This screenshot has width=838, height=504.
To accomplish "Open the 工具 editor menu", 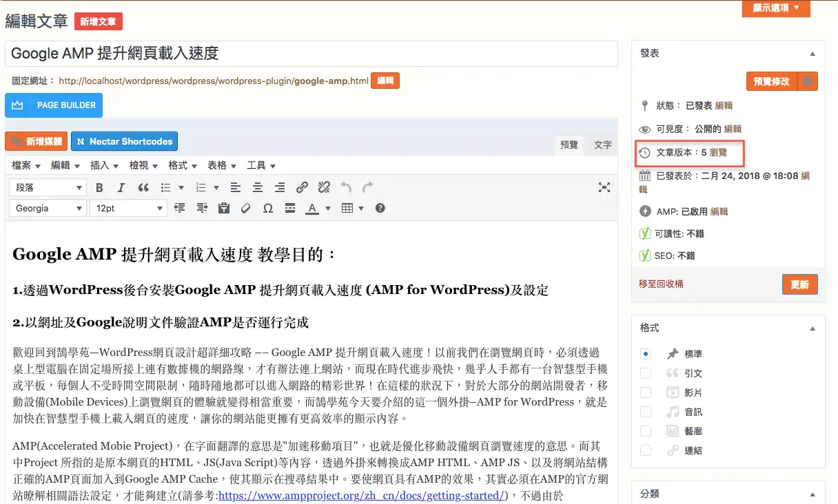I will (261, 165).
